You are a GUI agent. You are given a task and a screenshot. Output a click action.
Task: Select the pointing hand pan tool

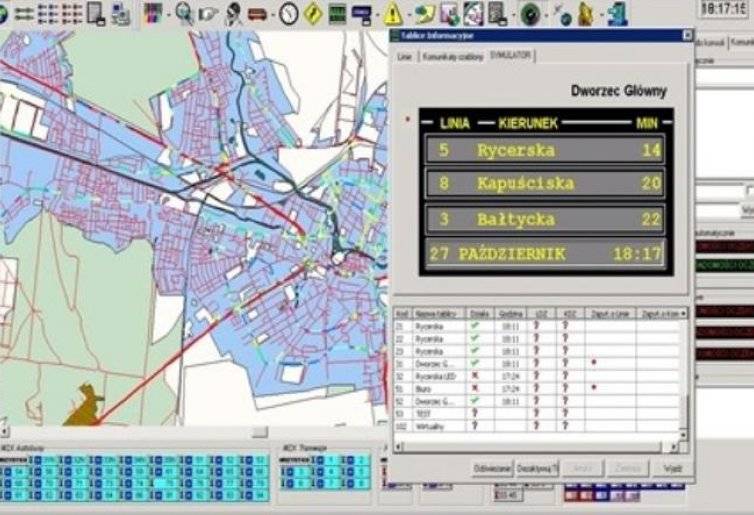pyautogui.click(x=209, y=13)
